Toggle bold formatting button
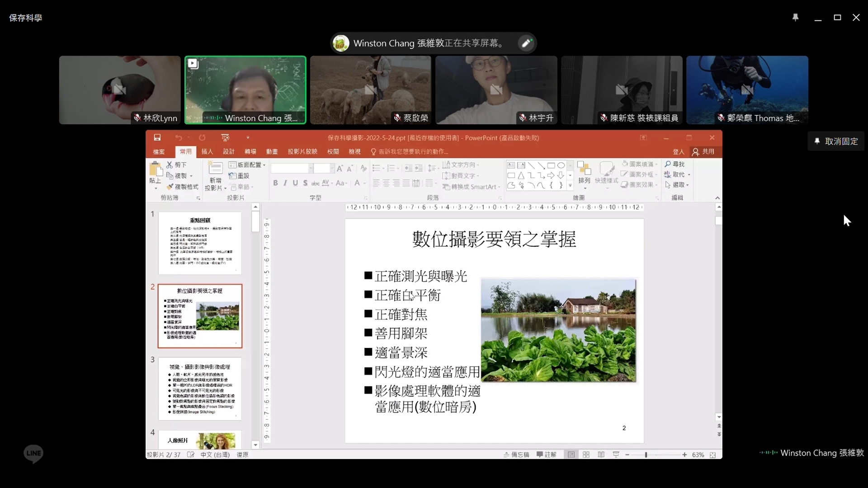This screenshot has width=868, height=488. [275, 183]
